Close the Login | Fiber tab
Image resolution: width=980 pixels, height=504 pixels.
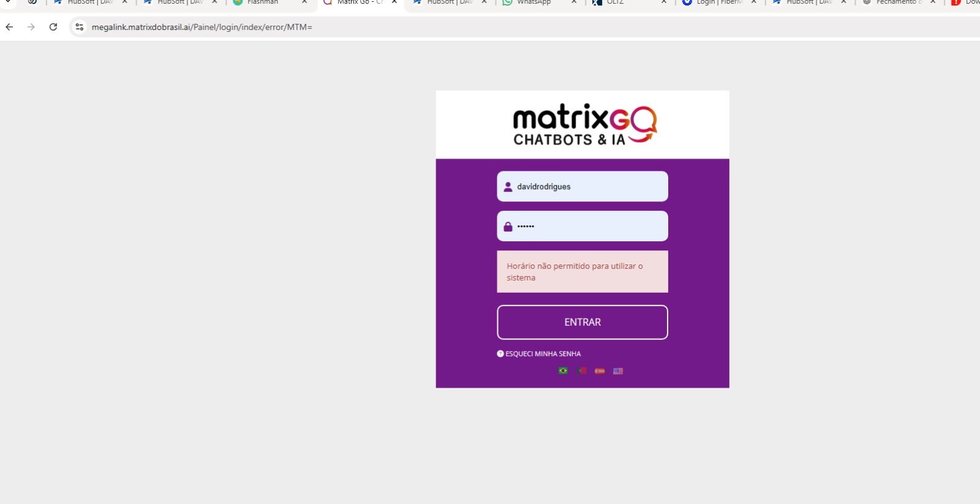(754, 2)
